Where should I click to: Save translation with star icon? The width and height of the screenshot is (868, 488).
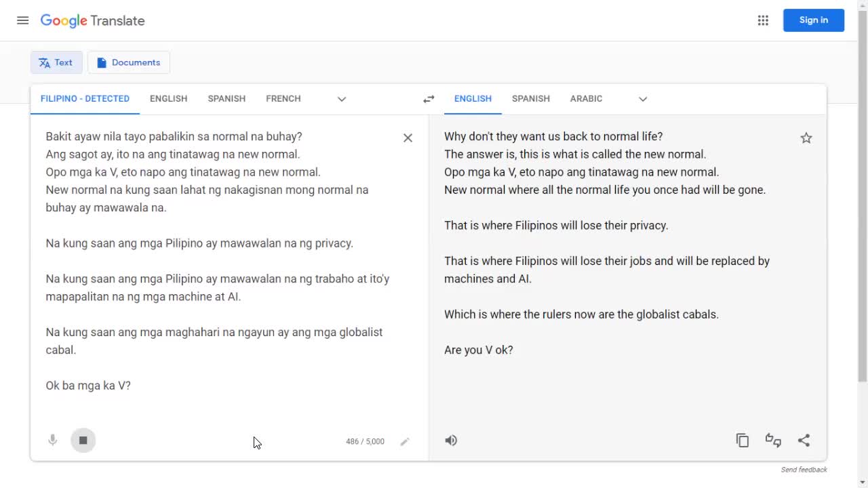806,138
